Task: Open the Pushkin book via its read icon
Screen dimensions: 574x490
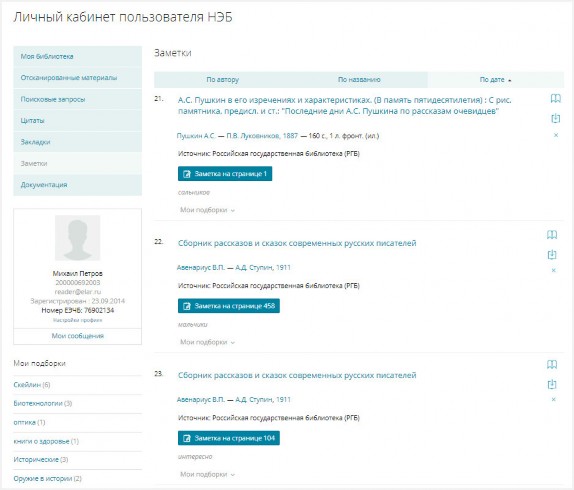Action: pos(555,98)
